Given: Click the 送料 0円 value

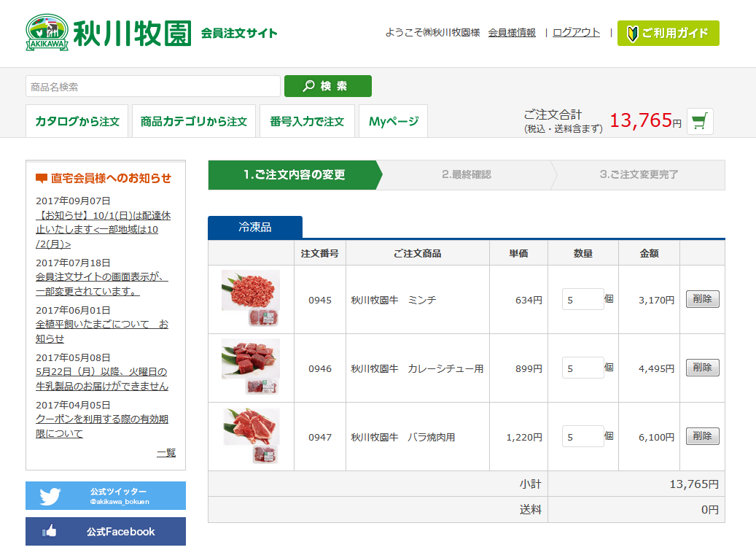Looking at the screenshot, I should coord(710,510).
